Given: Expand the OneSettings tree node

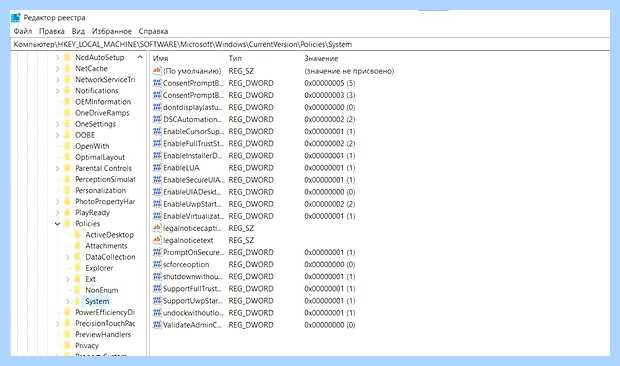Looking at the screenshot, I should (57, 124).
